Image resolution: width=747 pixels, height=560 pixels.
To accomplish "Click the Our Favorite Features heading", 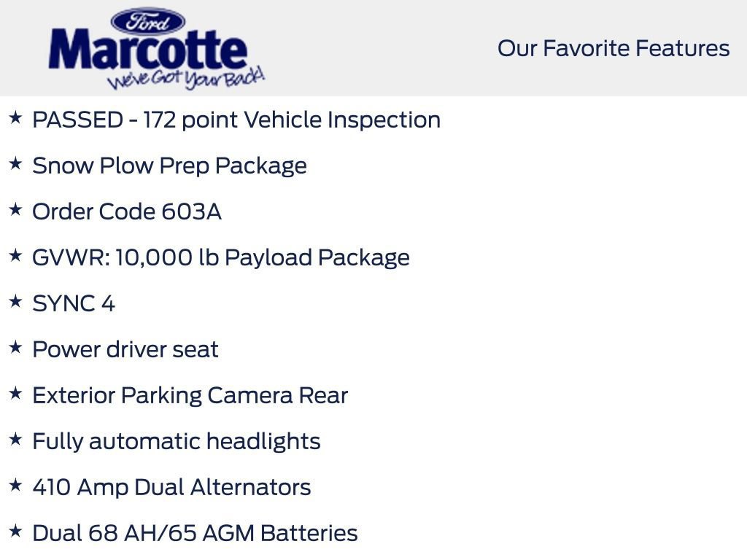I will point(614,48).
